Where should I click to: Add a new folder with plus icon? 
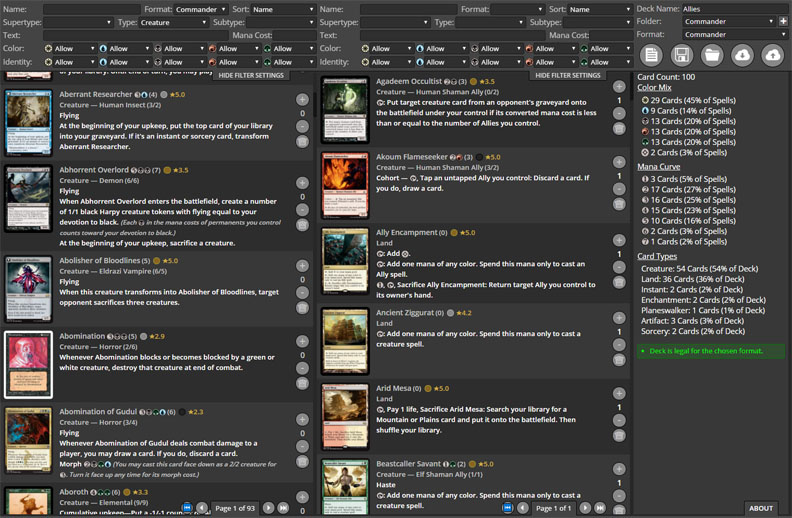pos(783,21)
